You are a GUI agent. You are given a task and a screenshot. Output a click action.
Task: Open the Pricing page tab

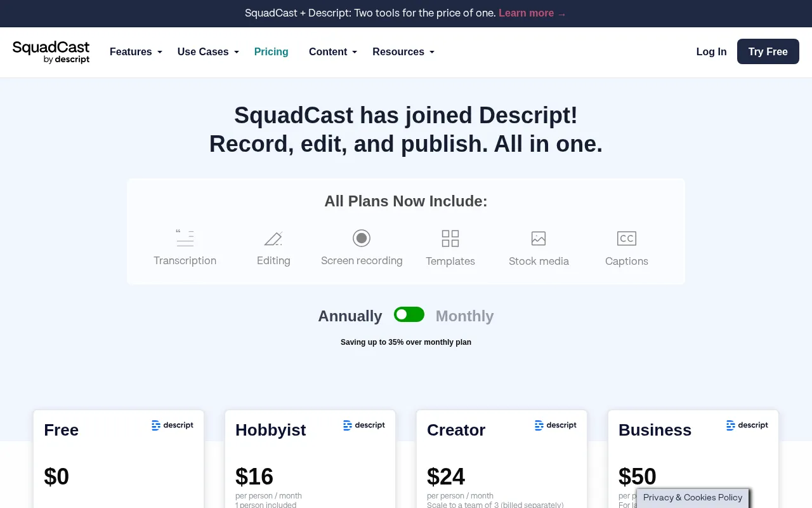[x=272, y=52]
